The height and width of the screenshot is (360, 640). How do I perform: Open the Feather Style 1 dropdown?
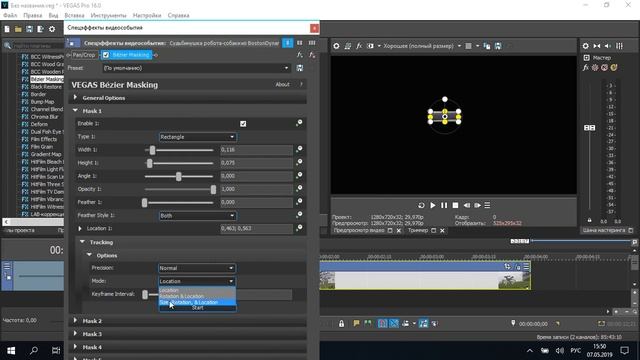click(x=198, y=216)
